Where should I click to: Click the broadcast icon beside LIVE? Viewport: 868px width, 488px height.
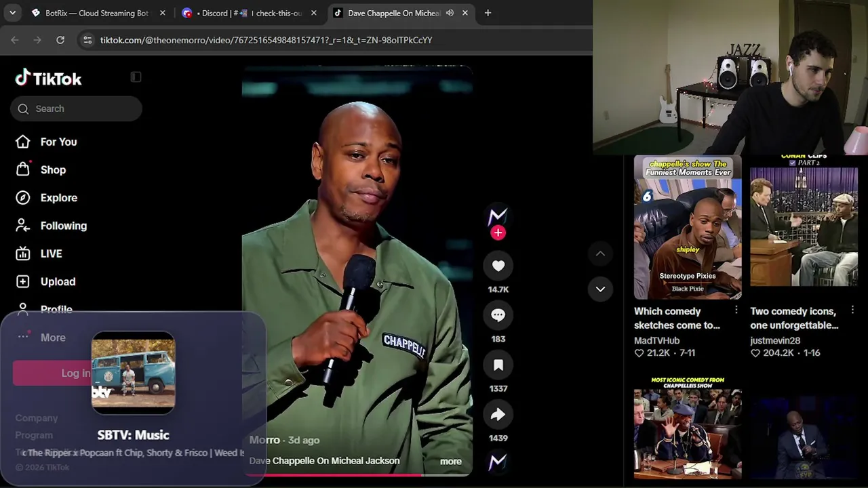23,253
